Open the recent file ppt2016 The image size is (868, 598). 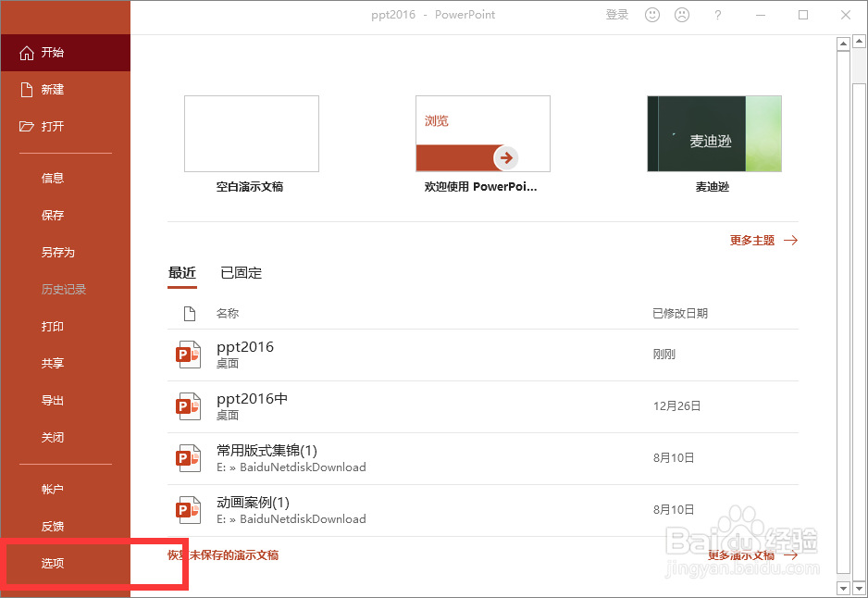(483, 355)
